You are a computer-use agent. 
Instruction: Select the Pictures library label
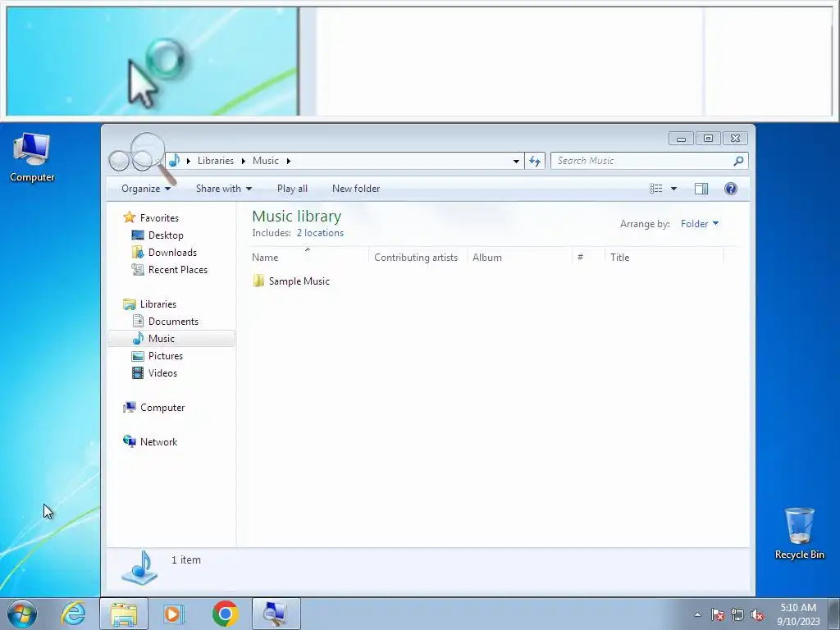(x=166, y=356)
